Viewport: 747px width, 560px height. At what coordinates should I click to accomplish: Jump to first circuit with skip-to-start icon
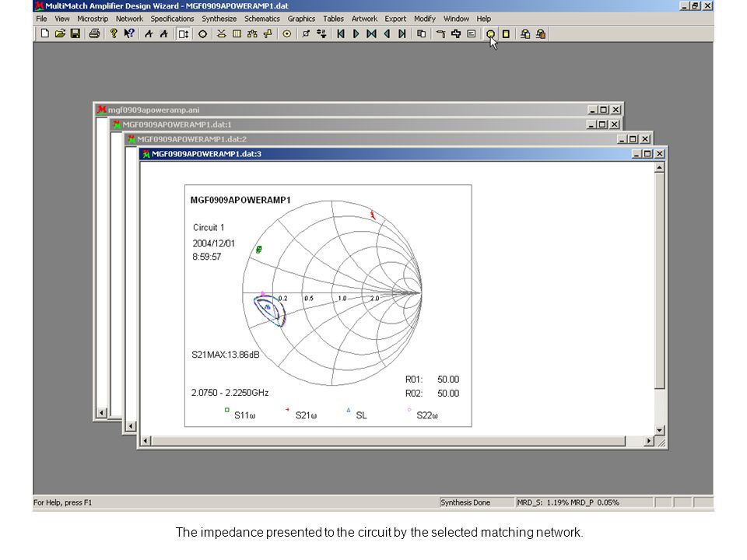pos(341,33)
